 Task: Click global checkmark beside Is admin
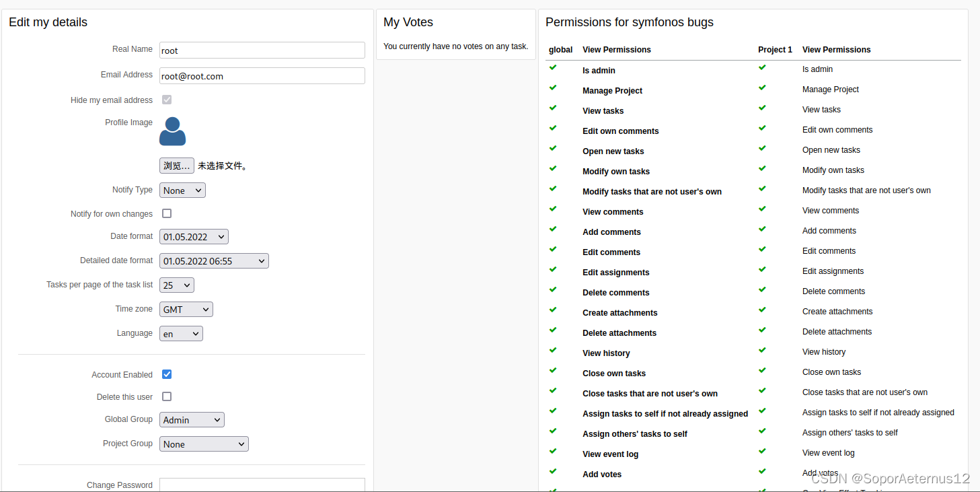pyautogui.click(x=553, y=67)
